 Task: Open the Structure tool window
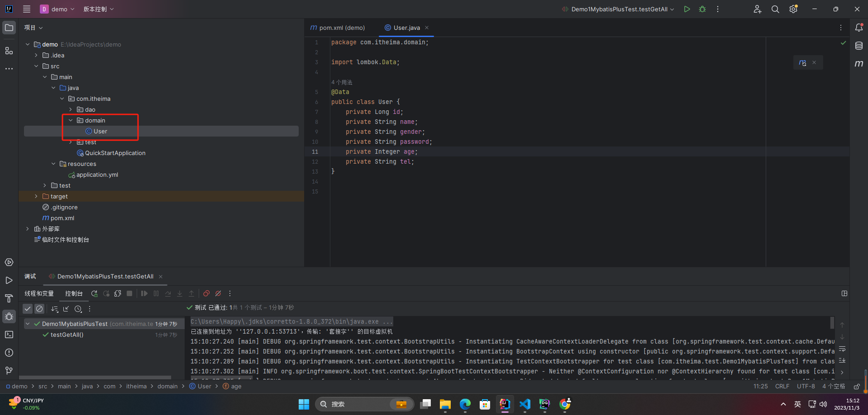click(9, 51)
